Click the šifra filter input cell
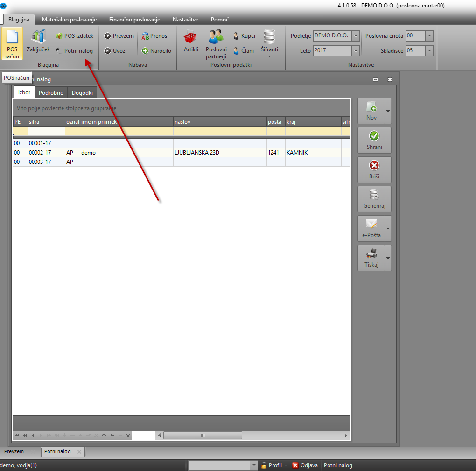The image size is (476, 471). pos(47,131)
